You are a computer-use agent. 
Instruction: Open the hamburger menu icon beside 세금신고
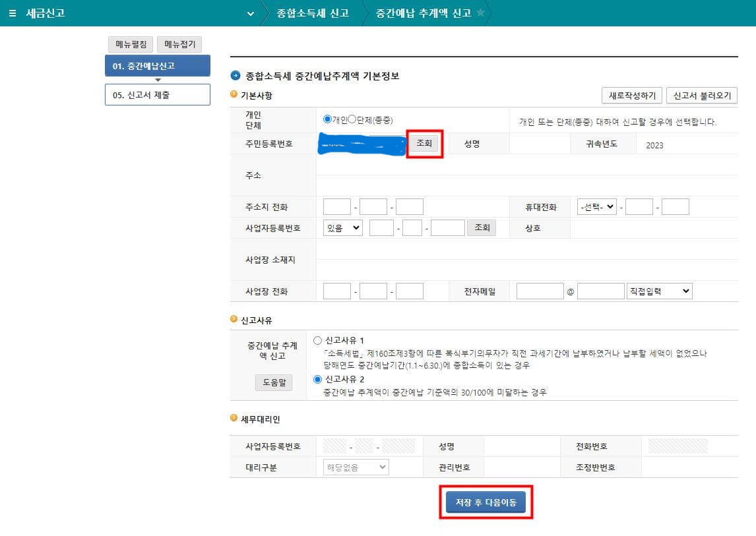[x=13, y=12]
